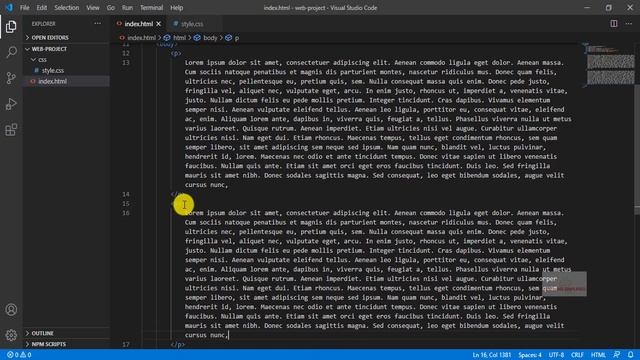
Task: Open the Manage gear icon
Action: pos(11,335)
